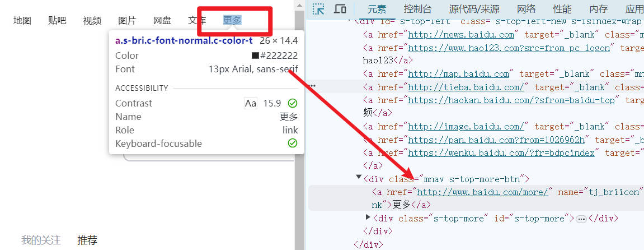
Task: Collapse the mnav s-top-more-btn div node
Action: (359, 178)
